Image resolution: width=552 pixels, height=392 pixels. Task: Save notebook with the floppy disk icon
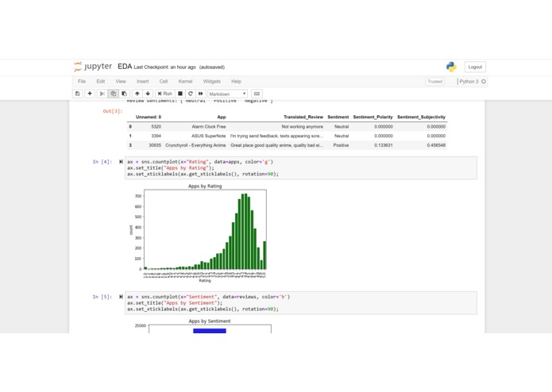[x=78, y=94]
